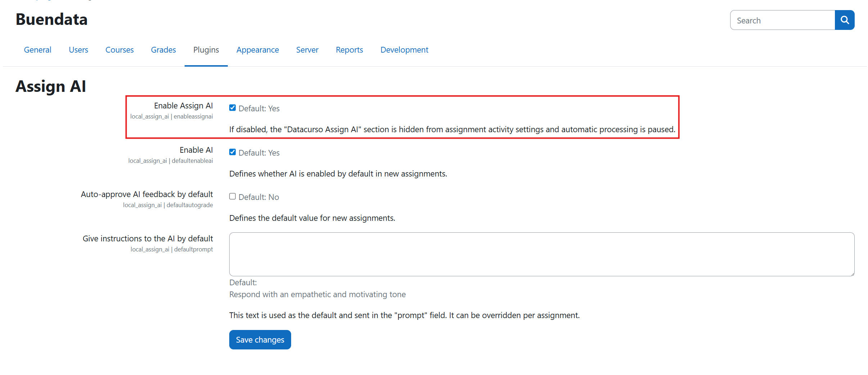Click the Assign AI page heading
The image size is (868, 375).
[50, 86]
